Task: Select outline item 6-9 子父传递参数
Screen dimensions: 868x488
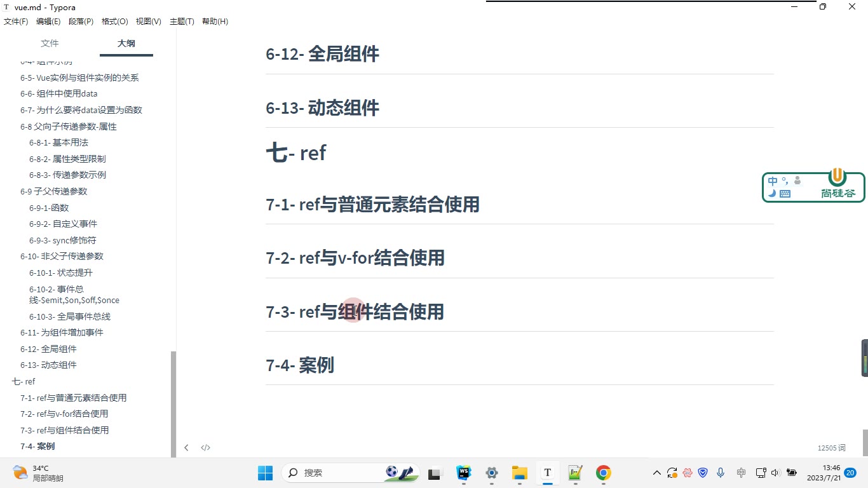Action: (54, 191)
